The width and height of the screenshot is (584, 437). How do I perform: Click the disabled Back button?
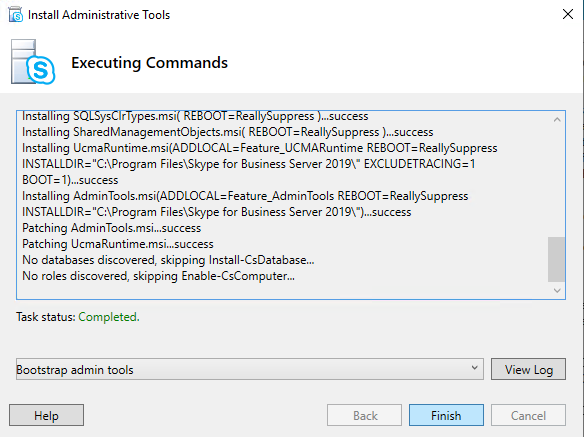pyautogui.click(x=364, y=415)
